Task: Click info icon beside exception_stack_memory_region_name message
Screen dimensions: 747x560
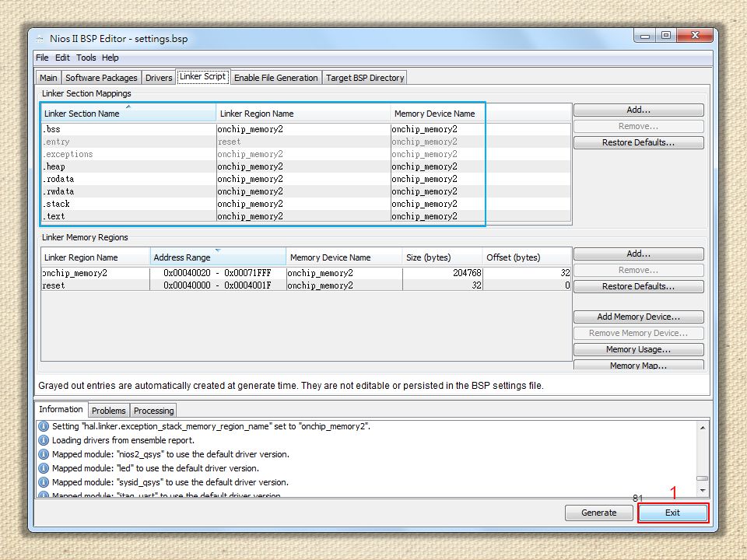Action: point(44,426)
